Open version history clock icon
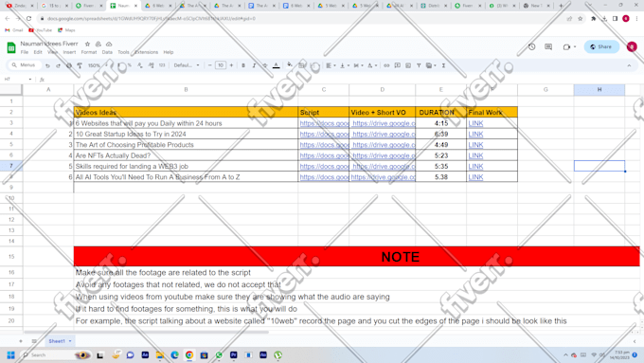This screenshot has height=363, width=644. click(532, 46)
